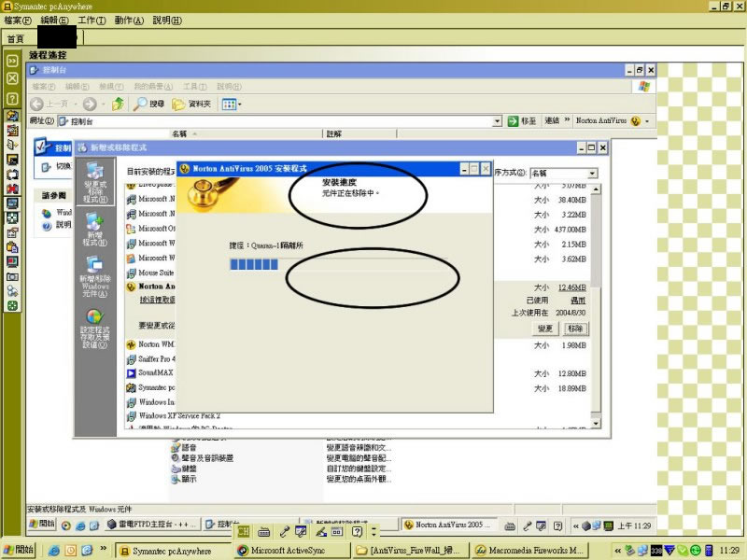Select 設定程式存取及預設值 in the sidebar

(x=95, y=329)
